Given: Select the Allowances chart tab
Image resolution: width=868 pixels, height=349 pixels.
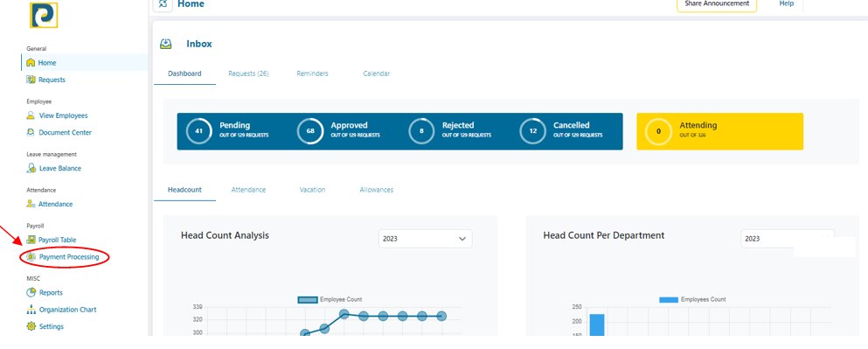Looking at the screenshot, I should click(377, 190).
